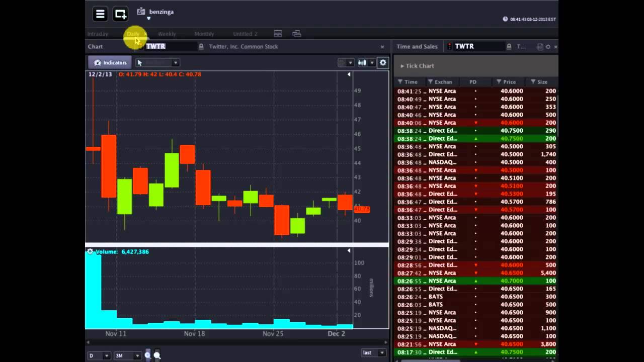The image size is (644, 362).
Task: Collapse price pane with the top arrow
Action: (349, 74)
